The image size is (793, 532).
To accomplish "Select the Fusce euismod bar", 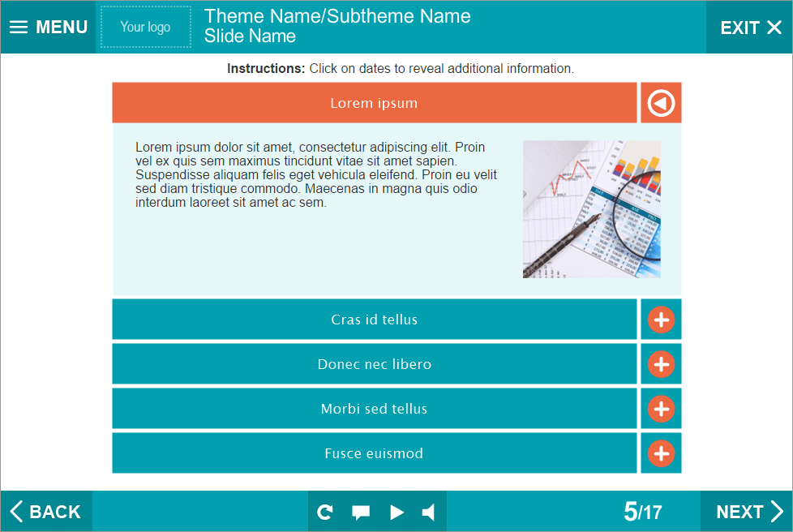I will (x=374, y=453).
